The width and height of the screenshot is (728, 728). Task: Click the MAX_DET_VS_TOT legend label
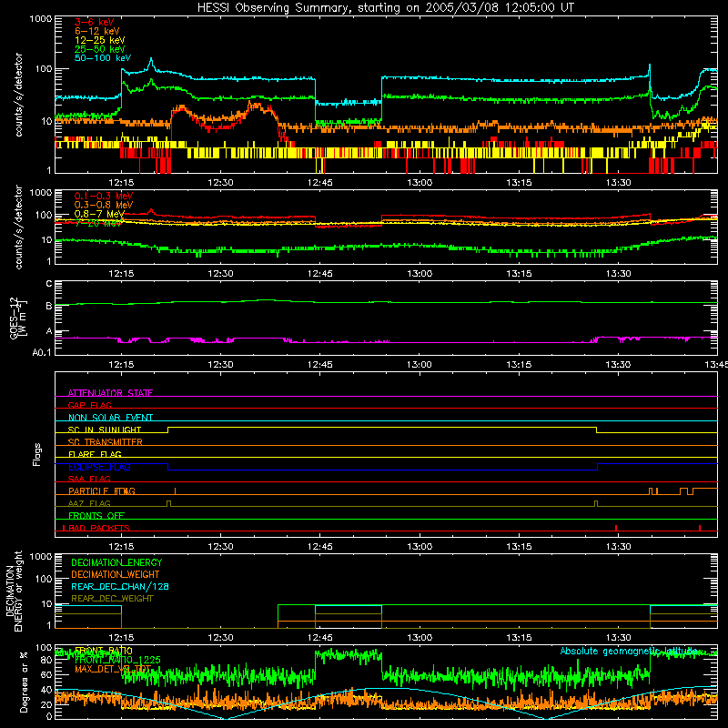[113, 669]
